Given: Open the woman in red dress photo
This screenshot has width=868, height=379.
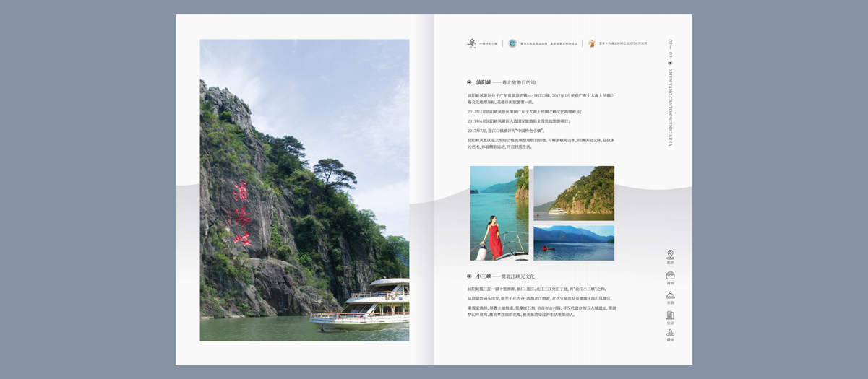Looking at the screenshot, I should 499,213.
